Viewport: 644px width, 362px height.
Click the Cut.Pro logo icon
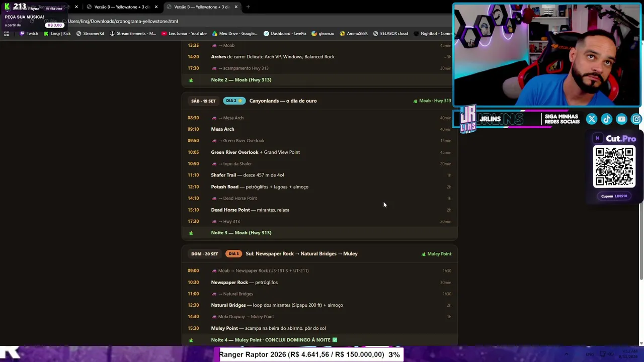point(598,138)
